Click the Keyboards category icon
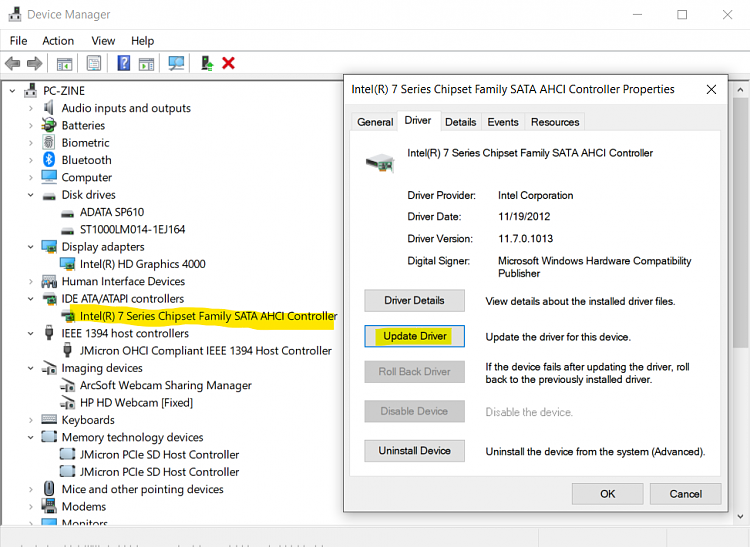 49,420
